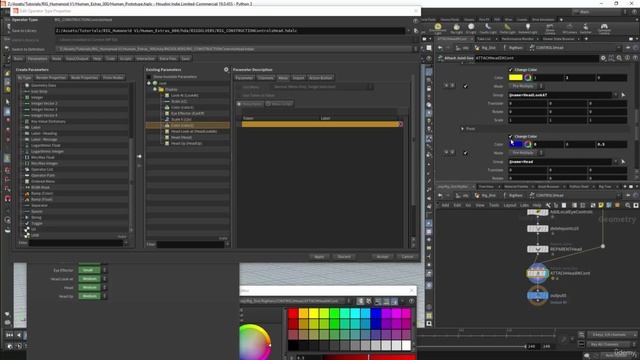Click step-back playback button in timeline
The width and height of the screenshot is (640, 360).
tap(19, 335)
